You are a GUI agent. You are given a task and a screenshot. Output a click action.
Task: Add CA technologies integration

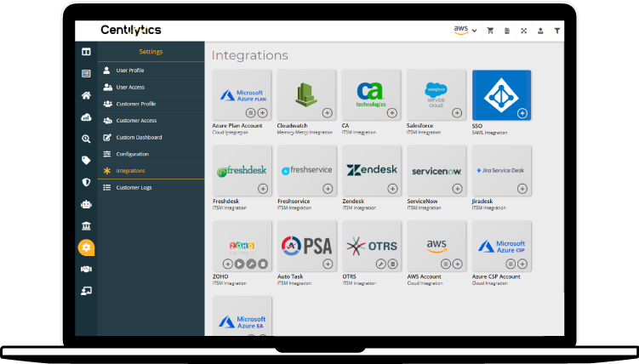tap(392, 113)
